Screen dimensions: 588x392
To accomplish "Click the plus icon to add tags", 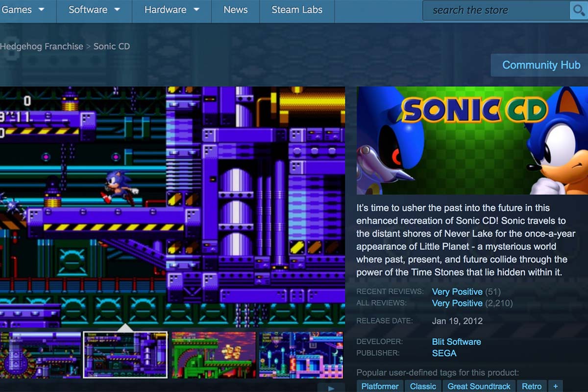I will pyautogui.click(x=555, y=386).
